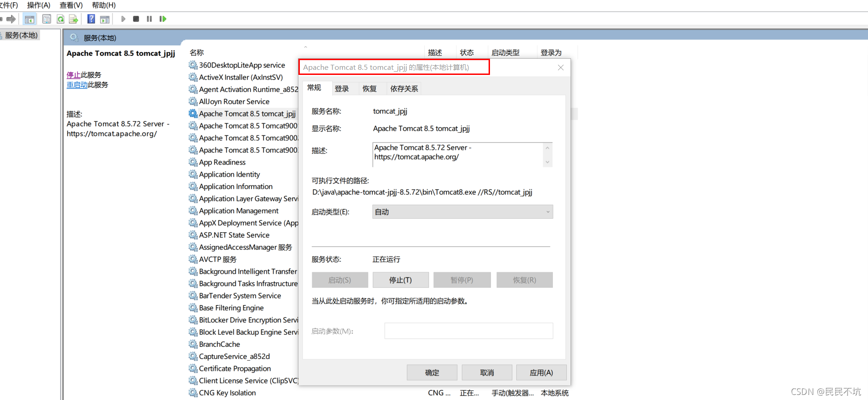Click the Export List toolbar icon
The image size is (868, 400).
[x=74, y=19]
